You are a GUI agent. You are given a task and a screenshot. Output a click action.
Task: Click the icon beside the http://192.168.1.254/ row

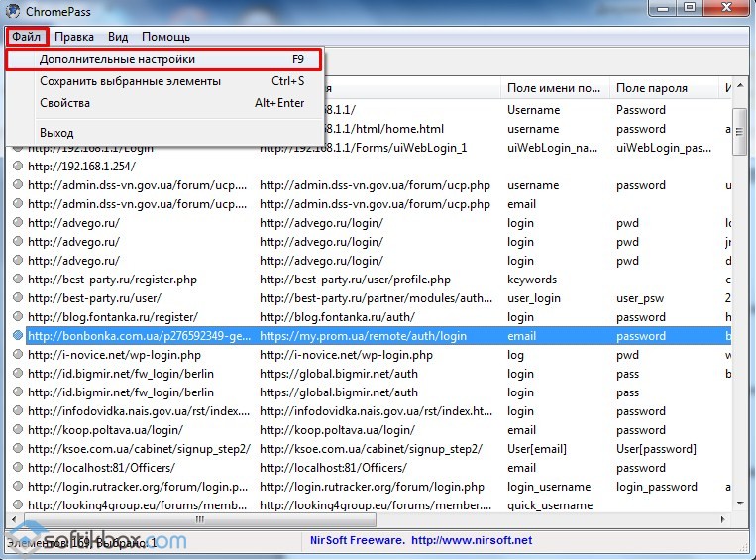(x=17, y=167)
